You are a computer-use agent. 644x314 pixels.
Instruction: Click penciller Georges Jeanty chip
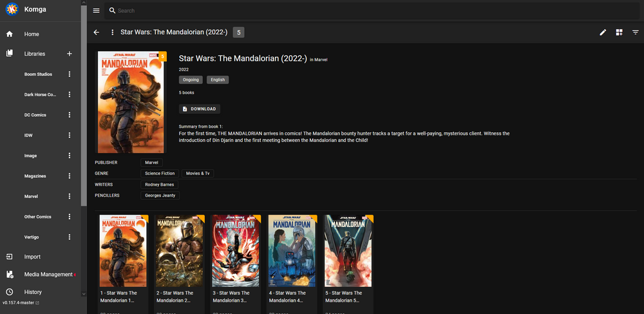(x=160, y=195)
